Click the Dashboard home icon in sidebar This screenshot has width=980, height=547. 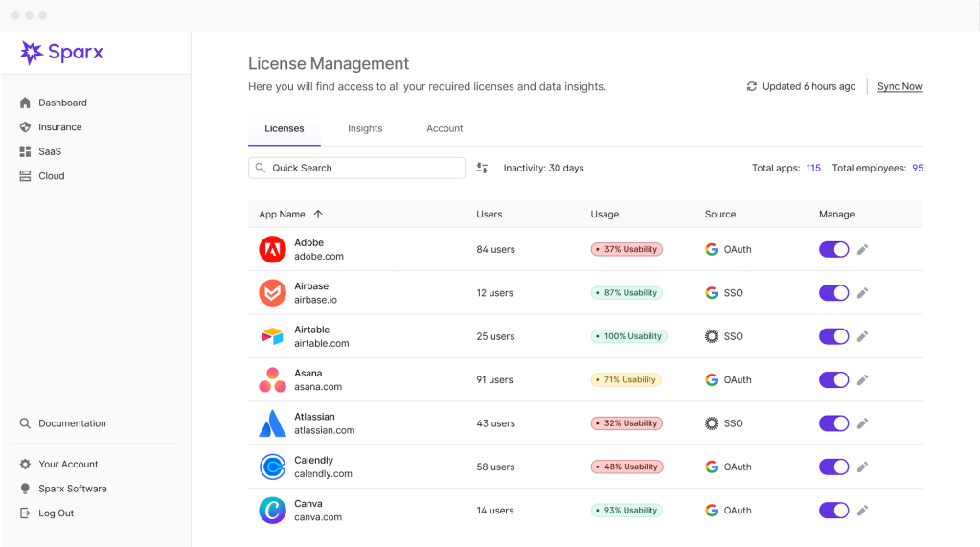point(25,103)
